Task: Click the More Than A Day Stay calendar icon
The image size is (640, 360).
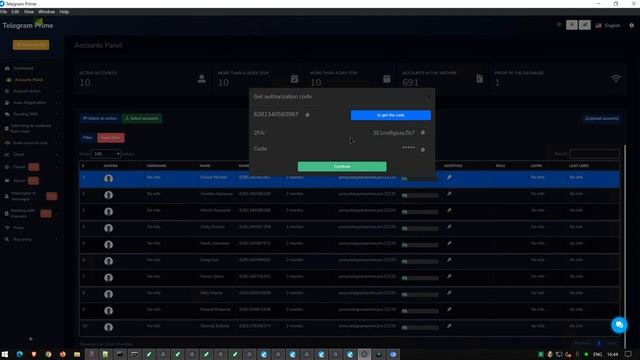Action: point(387,78)
